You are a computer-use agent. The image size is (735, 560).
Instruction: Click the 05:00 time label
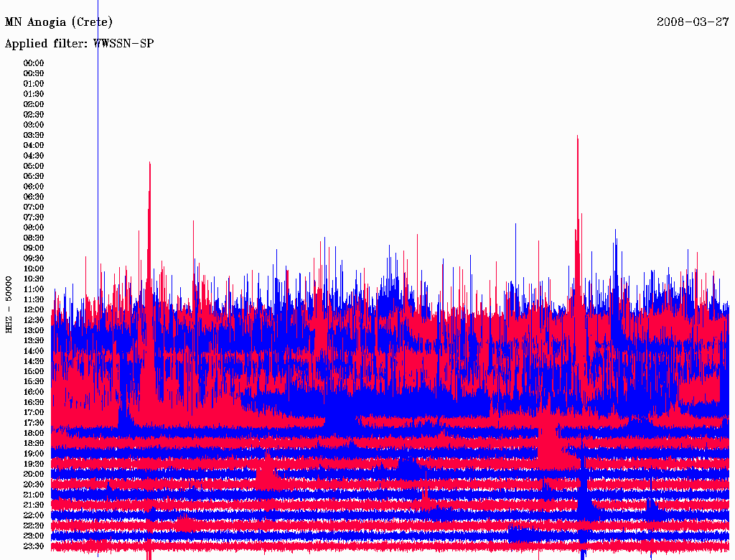(34, 166)
